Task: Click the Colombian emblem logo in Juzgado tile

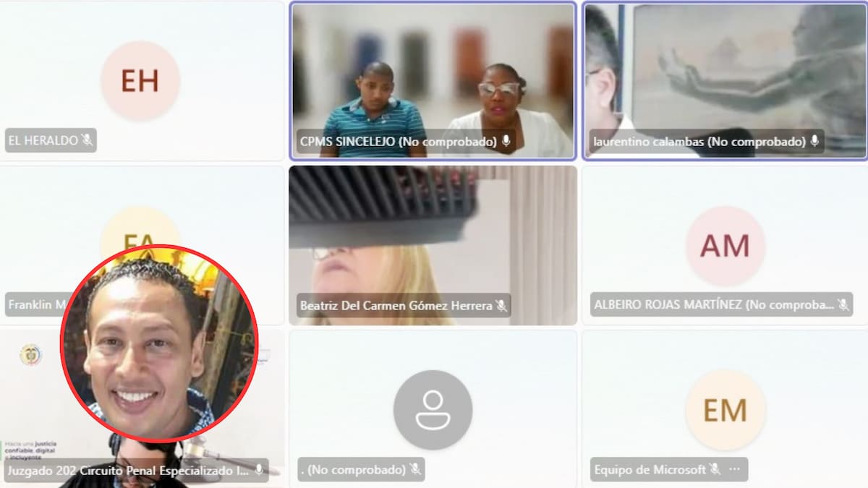Action: [30, 355]
